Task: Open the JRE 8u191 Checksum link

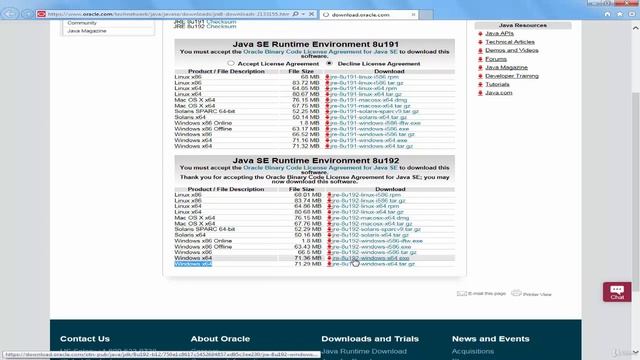Action: coord(221,21)
